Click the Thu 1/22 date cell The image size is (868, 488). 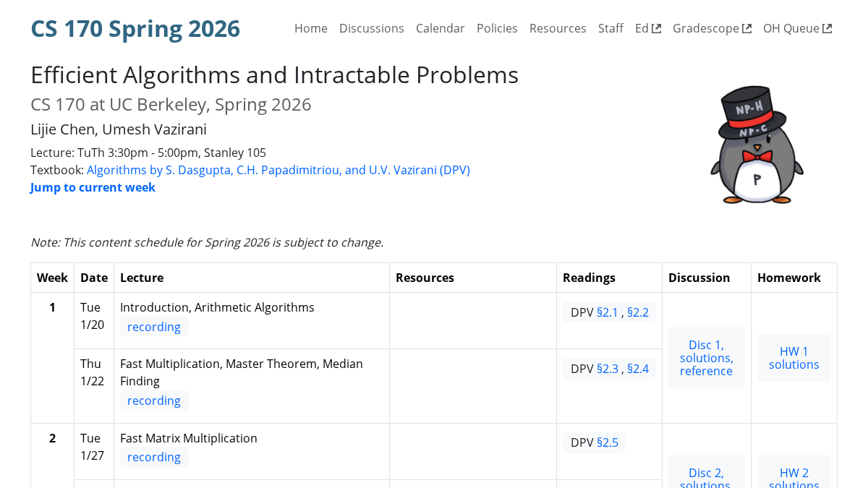pos(94,386)
